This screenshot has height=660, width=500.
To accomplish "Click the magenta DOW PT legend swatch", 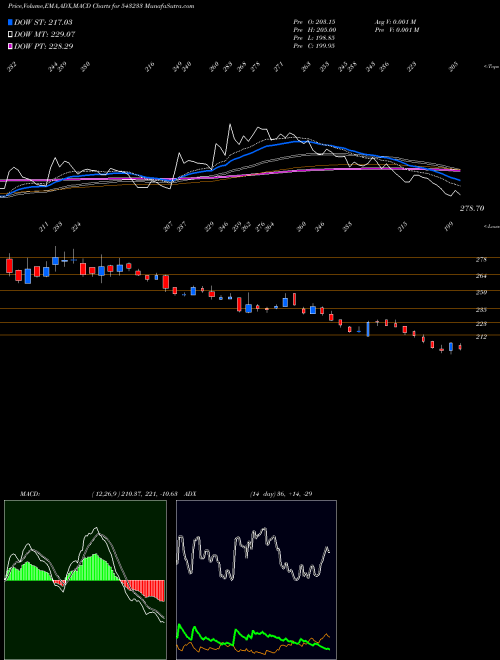I will tap(10, 46).
